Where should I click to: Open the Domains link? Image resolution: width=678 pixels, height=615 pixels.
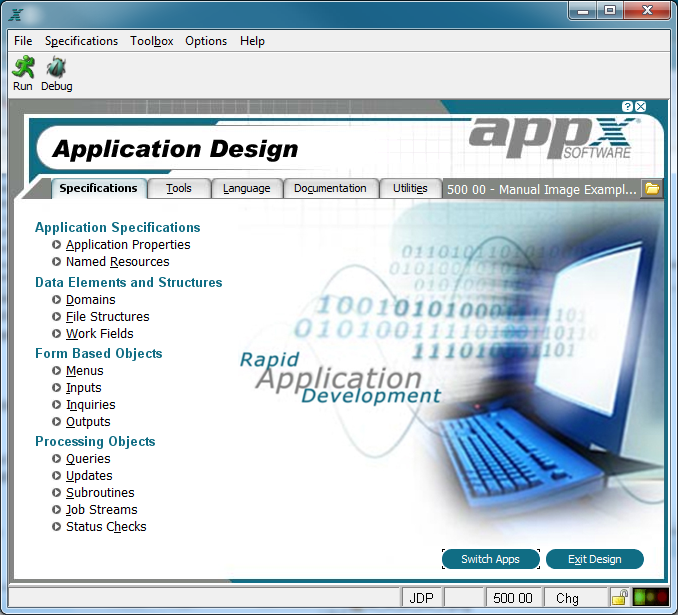click(91, 300)
